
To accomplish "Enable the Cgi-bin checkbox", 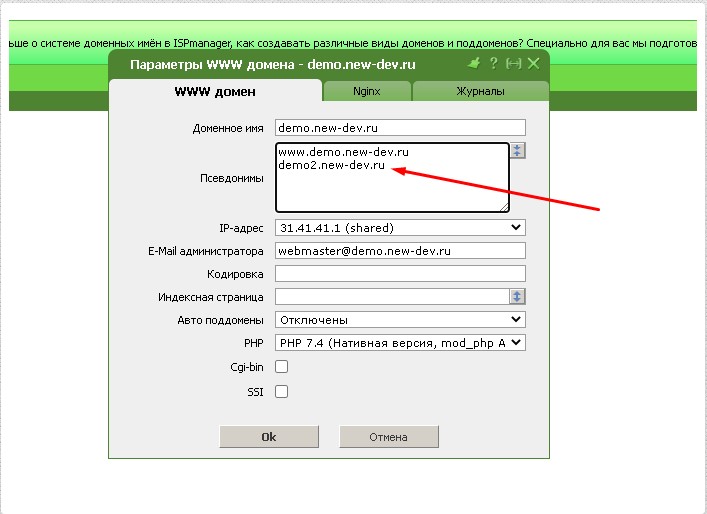I will click(x=282, y=367).
